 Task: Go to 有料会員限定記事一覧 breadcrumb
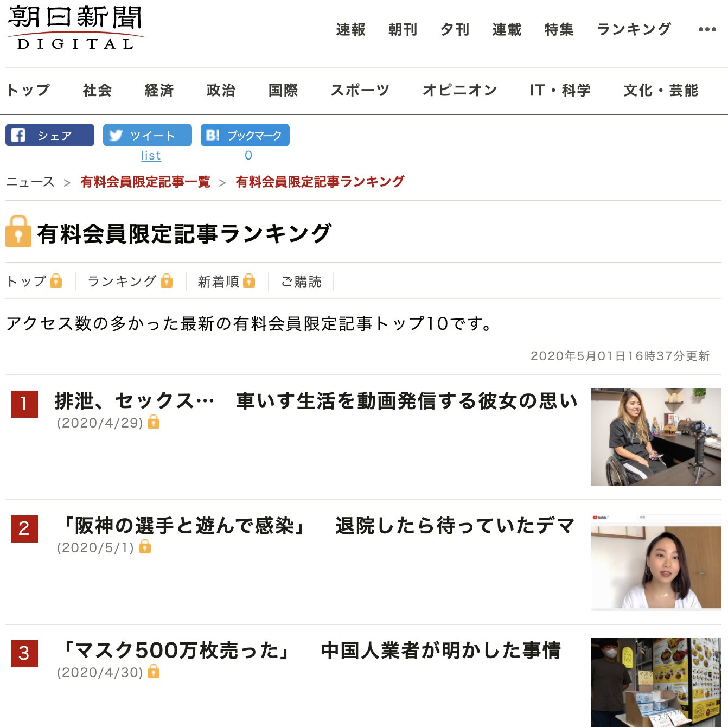pyautogui.click(x=145, y=182)
